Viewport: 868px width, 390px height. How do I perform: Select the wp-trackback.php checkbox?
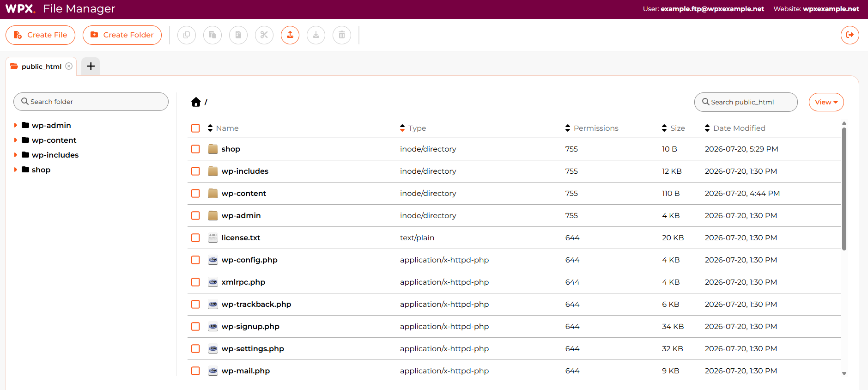click(196, 304)
